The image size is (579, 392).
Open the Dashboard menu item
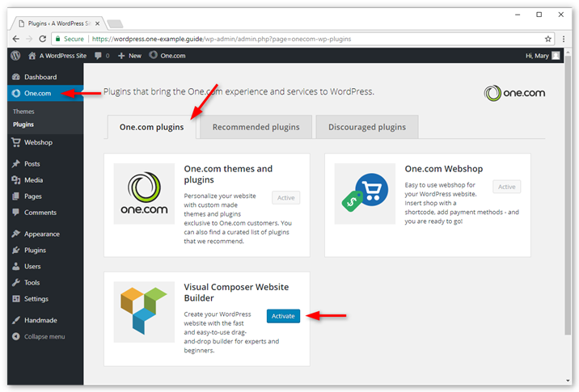coord(40,77)
